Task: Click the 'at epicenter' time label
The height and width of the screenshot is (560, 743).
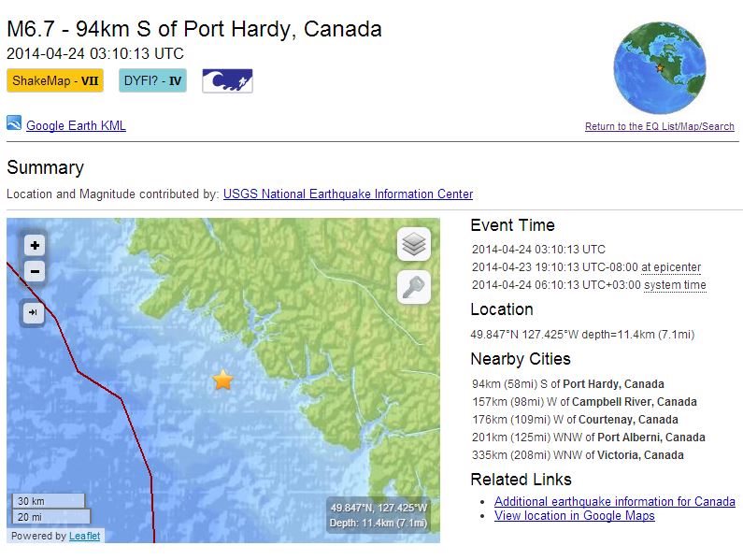Action: [x=670, y=267]
